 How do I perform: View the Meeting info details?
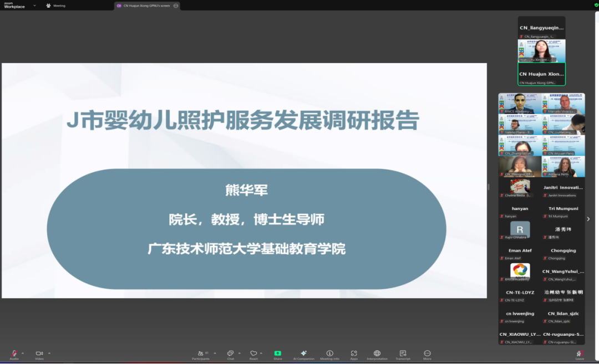(329, 355)
